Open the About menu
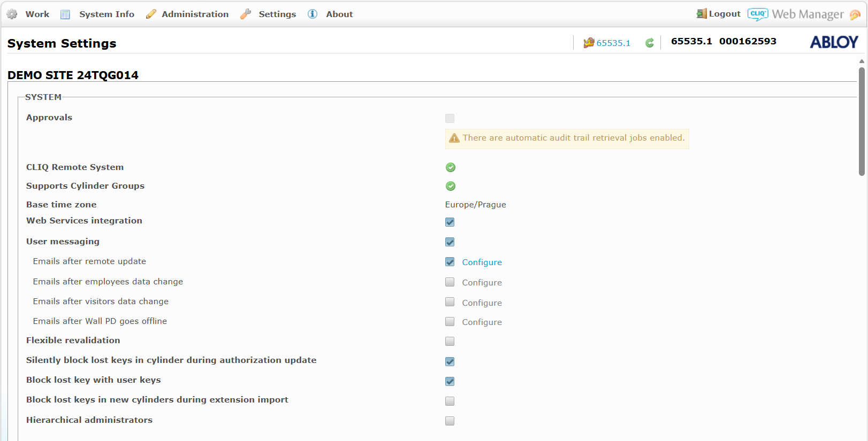The width and height of the screenshot is (868, 441). pyautogui.click(x=340, y=14)
